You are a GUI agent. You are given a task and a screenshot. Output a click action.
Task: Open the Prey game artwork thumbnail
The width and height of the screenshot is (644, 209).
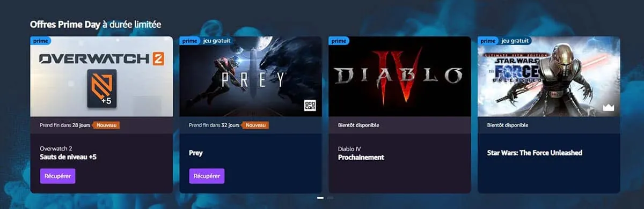251,77
